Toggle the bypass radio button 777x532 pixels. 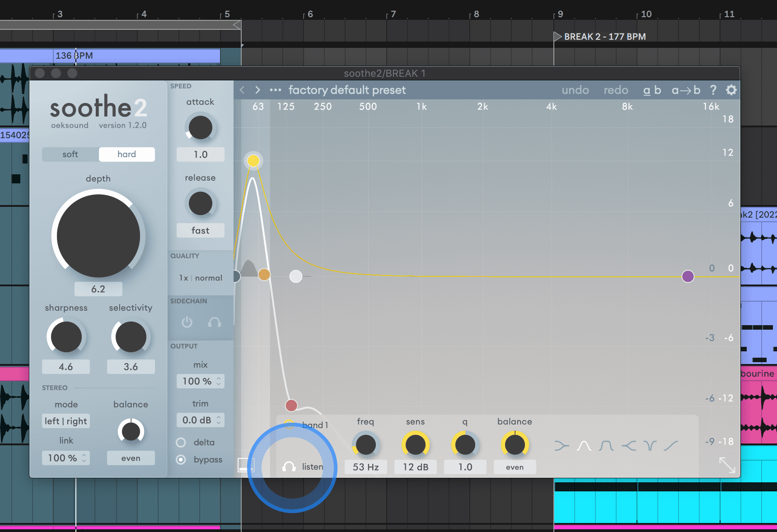point(181,459)
